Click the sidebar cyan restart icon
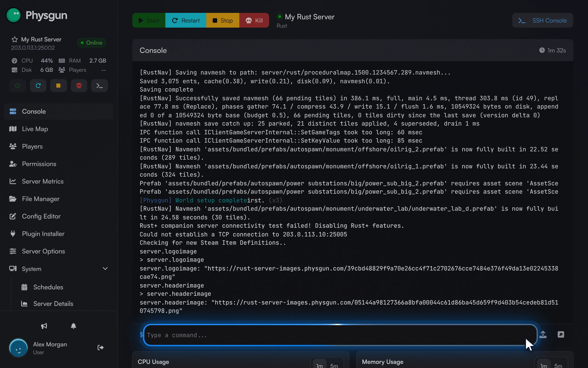The image size is (588, 368). coord(38,86)
